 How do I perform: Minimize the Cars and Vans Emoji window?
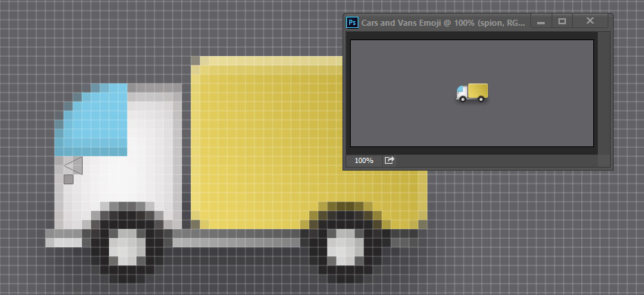pos(541,21)
